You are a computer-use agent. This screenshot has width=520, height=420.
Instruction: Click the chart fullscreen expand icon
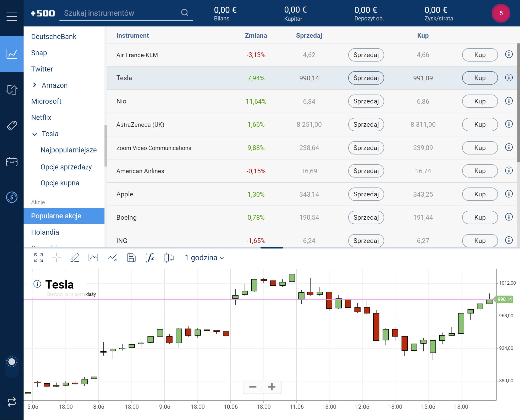38,258
